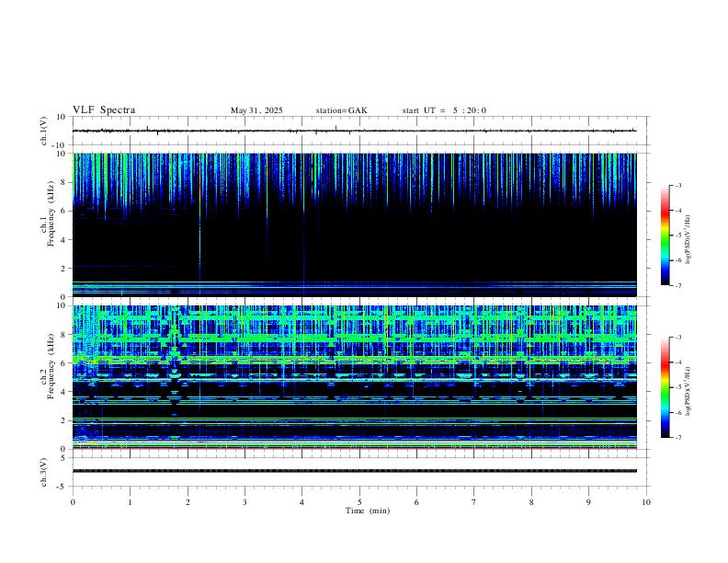Image resolution: width=728 pixels, height=563 pixels.
Task: Click time axis tick label "10"
Action: click(x=646, y=502)
